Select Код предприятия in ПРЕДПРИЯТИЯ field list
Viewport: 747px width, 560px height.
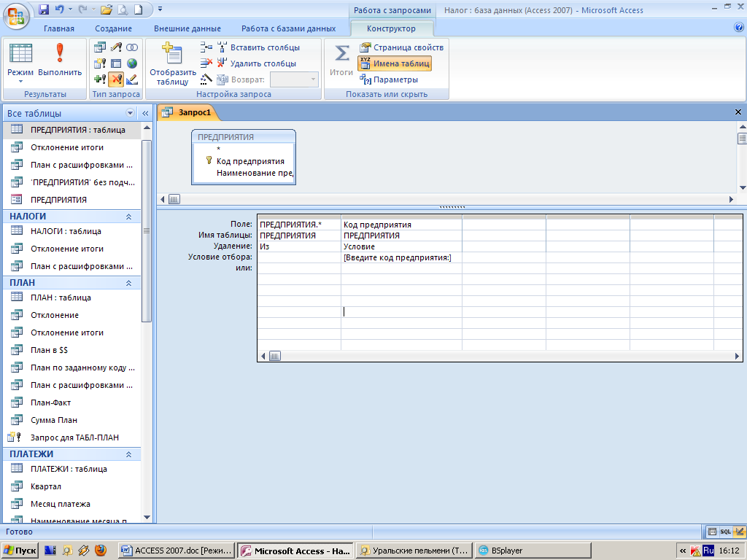tap(250, 161)
